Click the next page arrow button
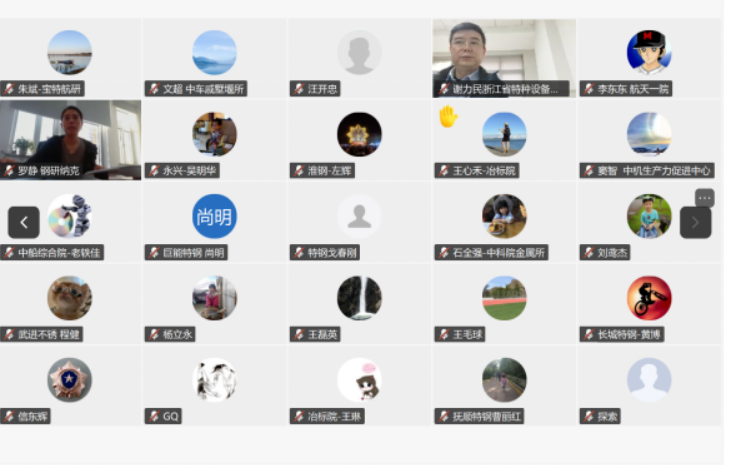This screenshot has height=465, width=730. pyautogui.click(x=696, y=222)
